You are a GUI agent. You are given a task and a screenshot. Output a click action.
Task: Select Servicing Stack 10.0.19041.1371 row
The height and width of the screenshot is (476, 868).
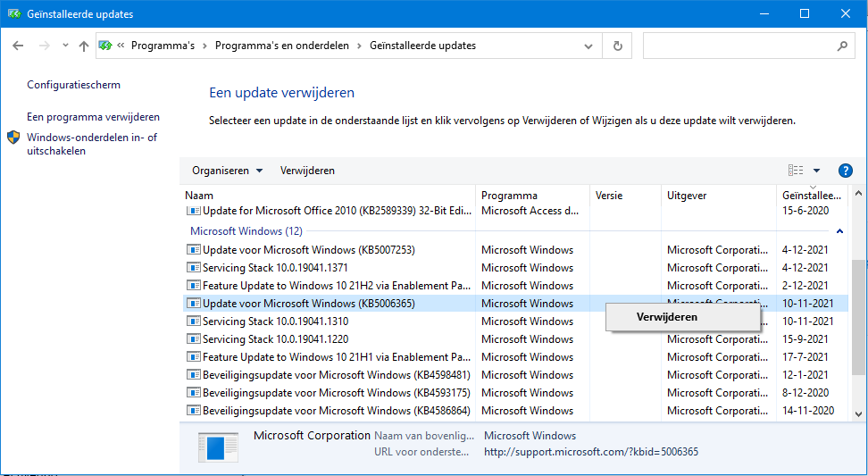tap(515, 268)
